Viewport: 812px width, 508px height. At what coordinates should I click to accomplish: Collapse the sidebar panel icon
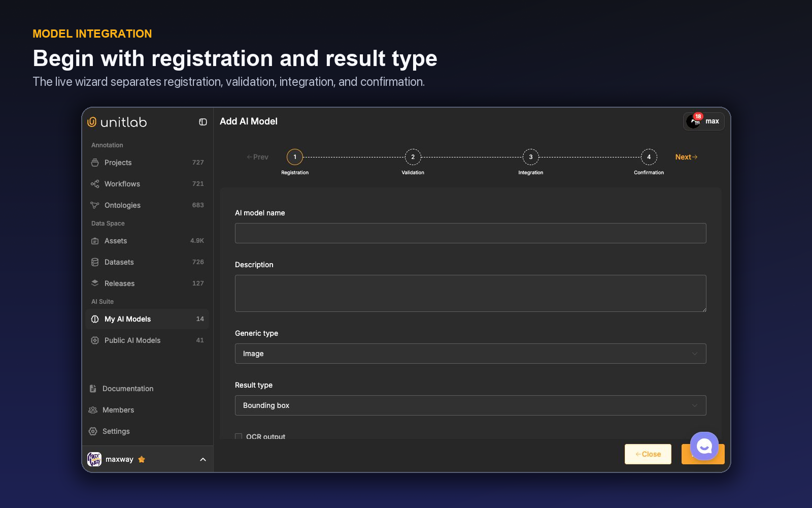(203, 122)
